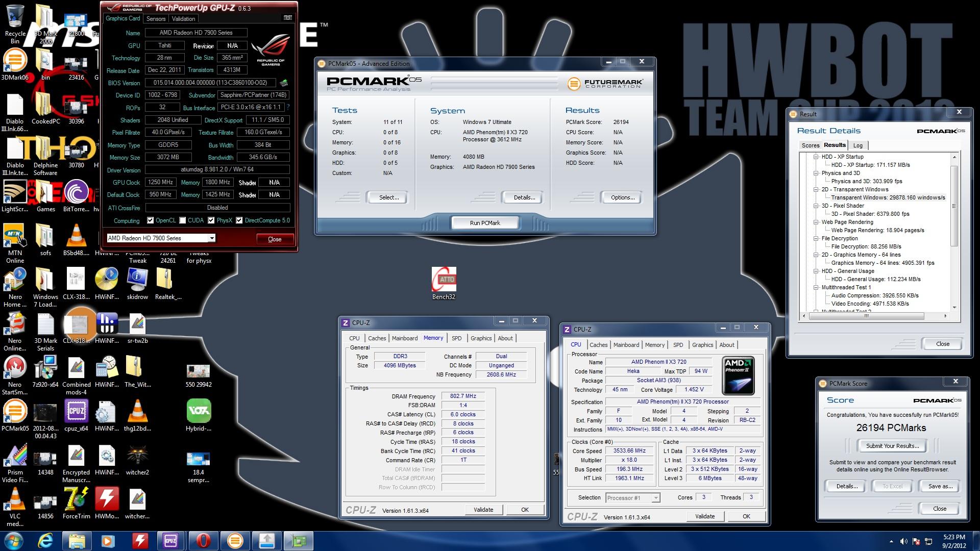The width and height of the screenshot is (980, 551).
Task: Click the GPU-Z screenshot camera icon
Action: click(x=288, y=18)
